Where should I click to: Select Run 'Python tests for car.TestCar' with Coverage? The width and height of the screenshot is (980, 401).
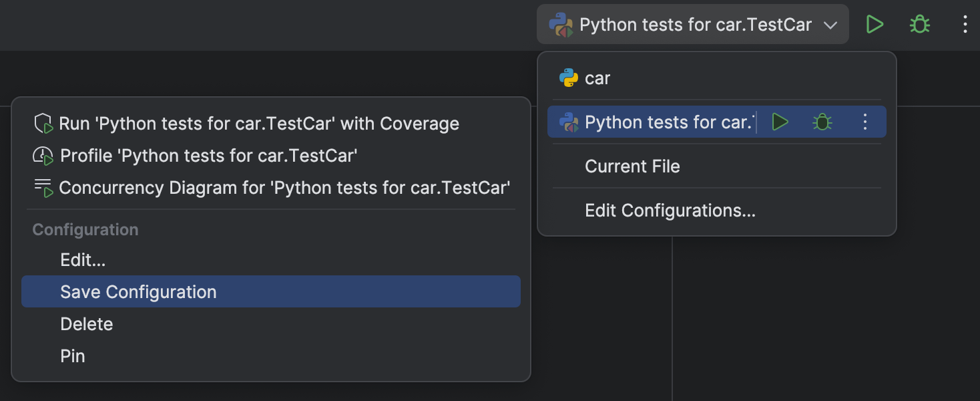(259, 123)
